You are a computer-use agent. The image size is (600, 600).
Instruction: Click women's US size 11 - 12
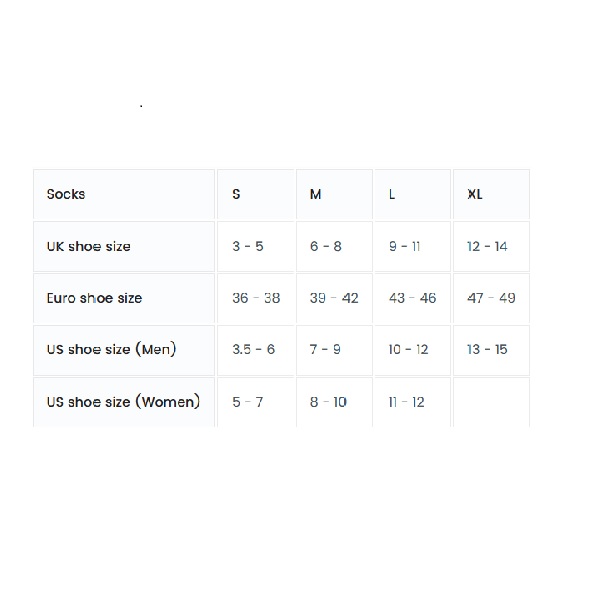pos(406,402)
